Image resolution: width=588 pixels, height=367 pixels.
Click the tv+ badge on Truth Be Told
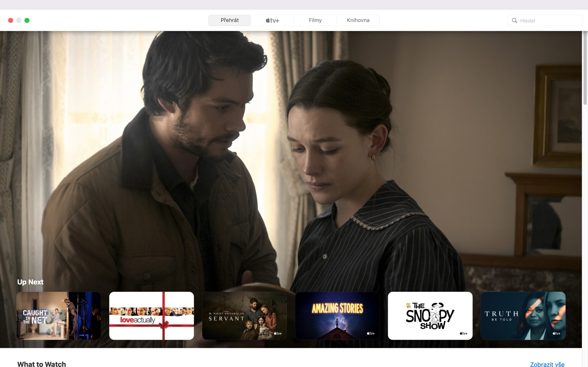coord(556,333)
